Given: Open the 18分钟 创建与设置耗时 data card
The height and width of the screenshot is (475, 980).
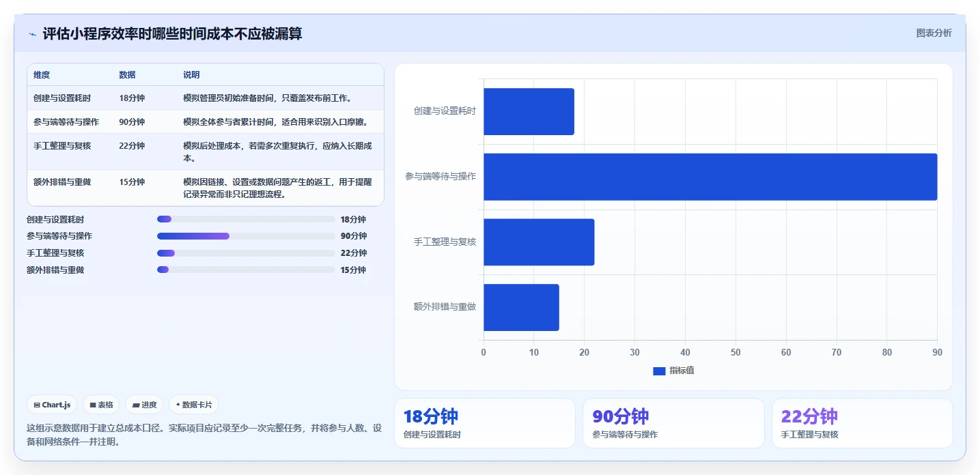Looking at the screenshot, I should click(484, 423).
